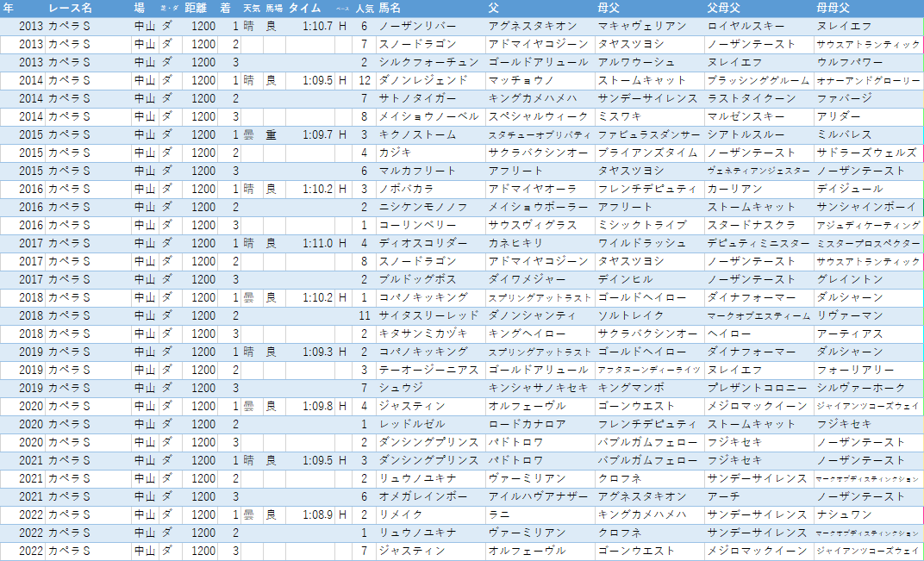Select the ロイヤルスキー cell
The image size is (924, 561).
coord(746,26)
